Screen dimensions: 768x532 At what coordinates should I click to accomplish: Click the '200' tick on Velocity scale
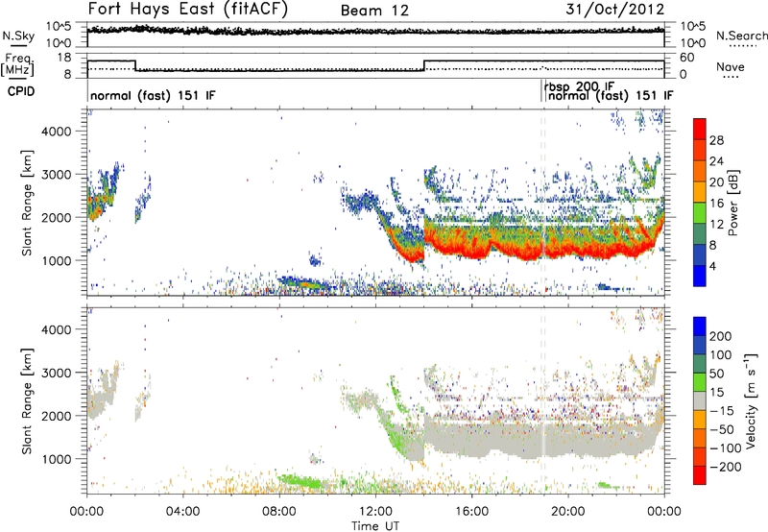pos(721,336)
